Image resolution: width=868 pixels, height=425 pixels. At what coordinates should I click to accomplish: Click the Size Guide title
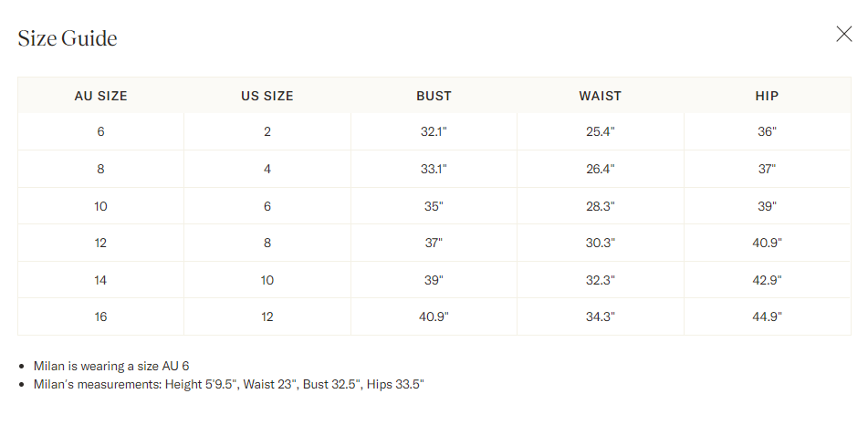68,38
